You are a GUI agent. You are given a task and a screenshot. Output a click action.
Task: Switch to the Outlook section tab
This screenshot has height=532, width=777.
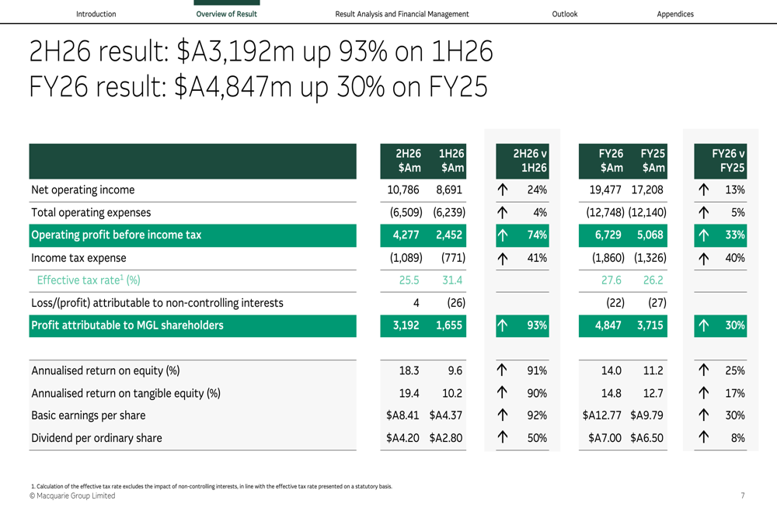[x=564, y=14]
